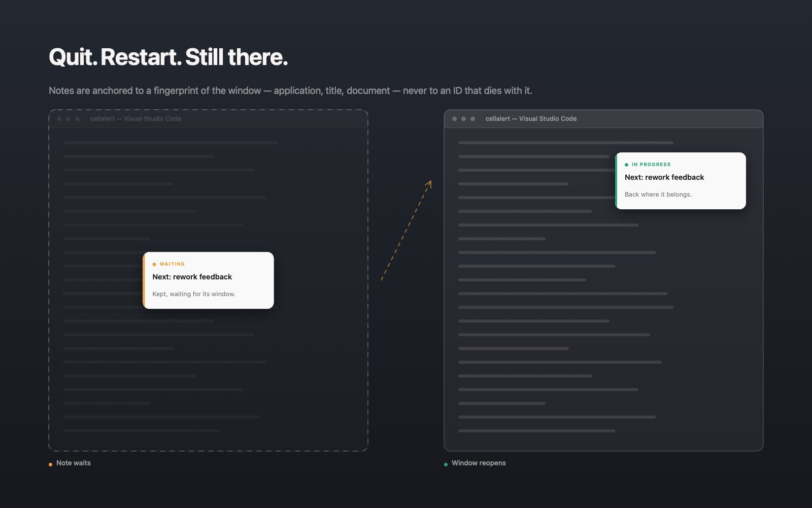The width and height of the screenshot is (812, 508).
Task: Click the orange WAITING status dot
Action: [x=154, y=264]
